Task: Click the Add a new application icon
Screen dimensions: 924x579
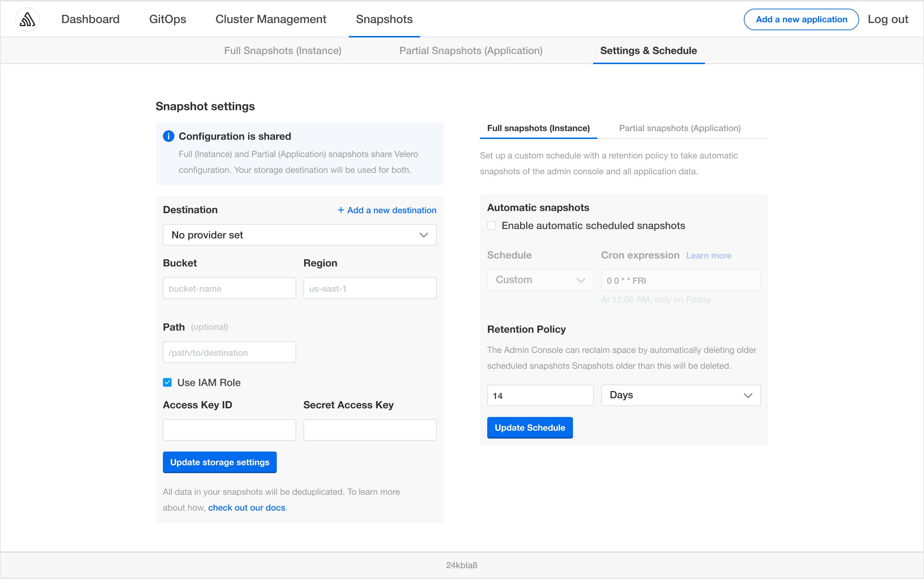Action: tap(801, 19)
